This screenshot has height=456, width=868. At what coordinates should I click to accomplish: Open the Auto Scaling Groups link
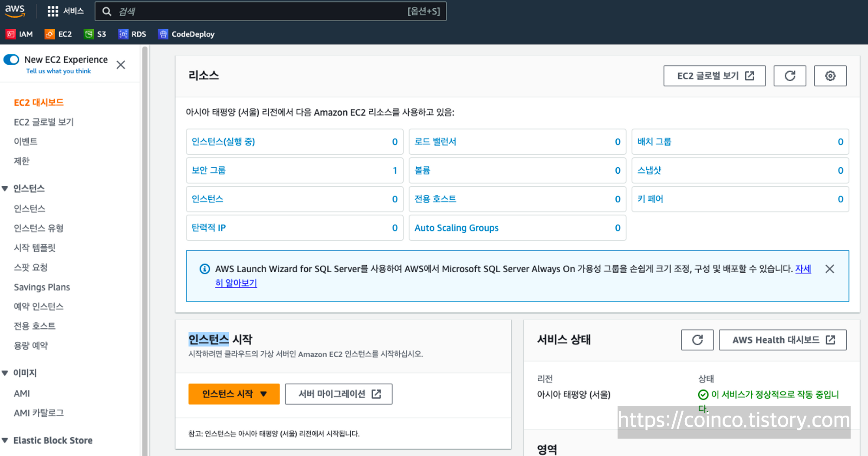(457, 228)
